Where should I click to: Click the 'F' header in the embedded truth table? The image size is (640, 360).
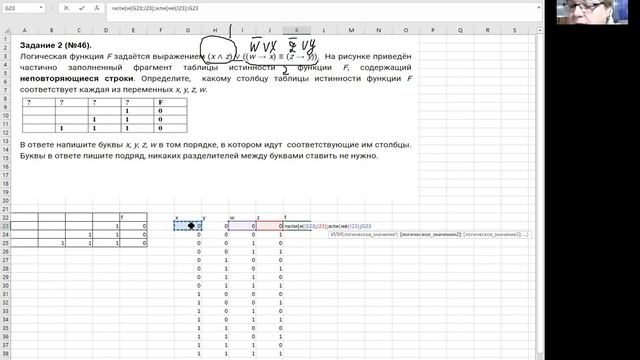pyautogui.click(x=160, y=102)
